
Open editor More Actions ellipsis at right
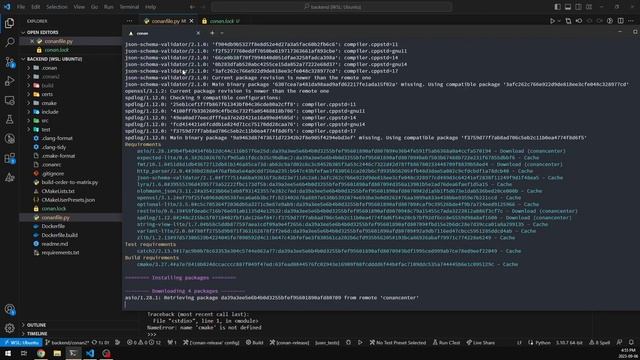pyautogui.click(x=631, y=21)
